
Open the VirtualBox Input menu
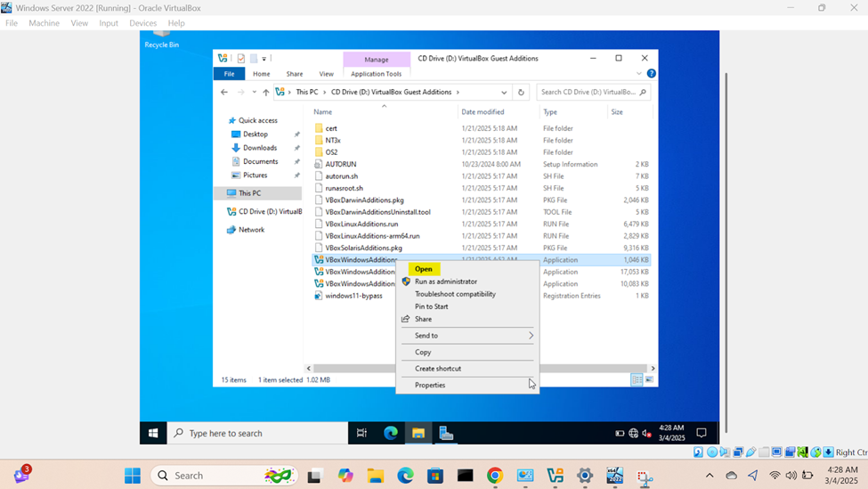click(x=109, y=23)
